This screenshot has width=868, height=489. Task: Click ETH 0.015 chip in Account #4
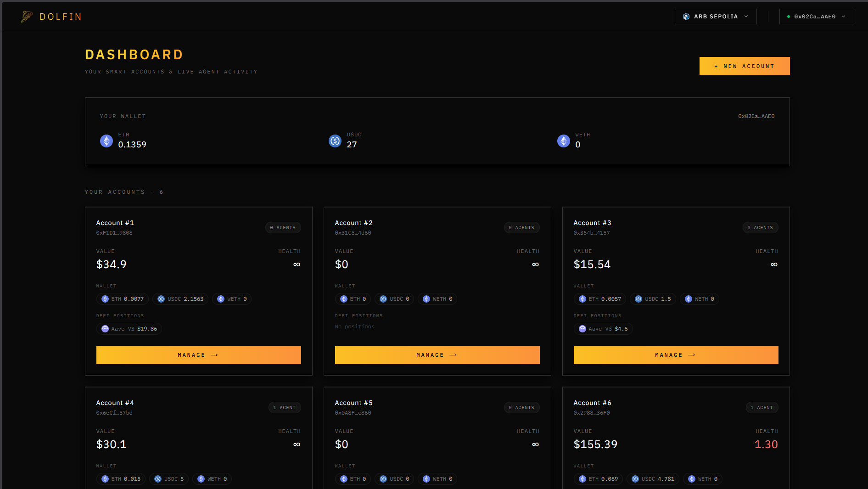[121, 479]
